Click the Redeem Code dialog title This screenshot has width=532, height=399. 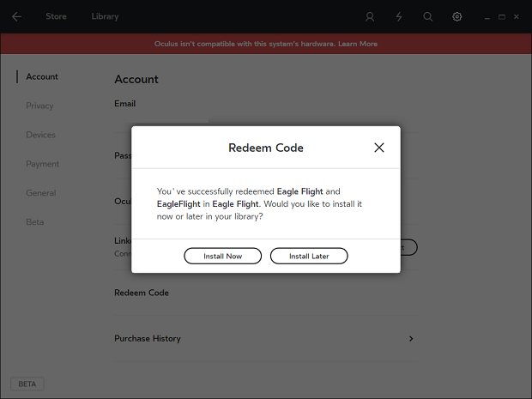click(266, 148)
